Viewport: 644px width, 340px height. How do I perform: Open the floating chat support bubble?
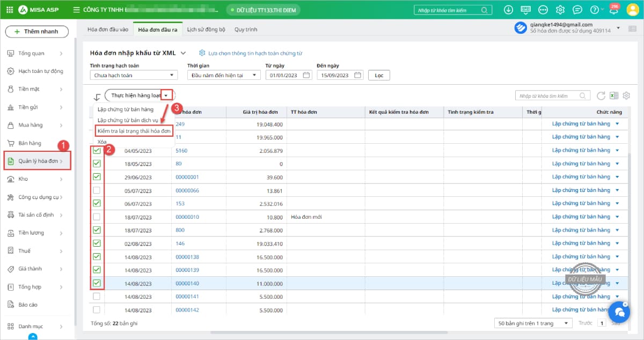619,312
